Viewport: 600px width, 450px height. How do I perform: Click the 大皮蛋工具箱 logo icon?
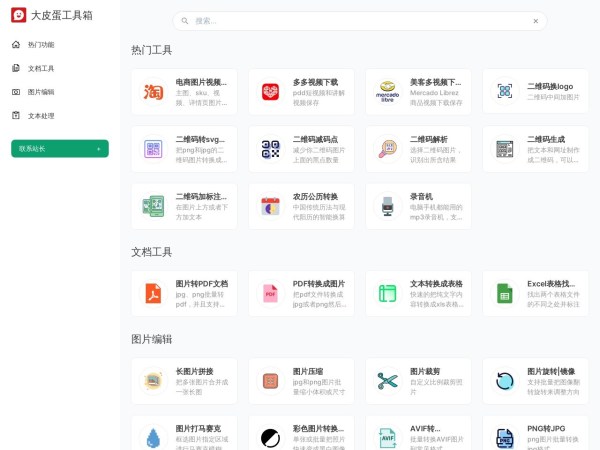coord(18,15)
